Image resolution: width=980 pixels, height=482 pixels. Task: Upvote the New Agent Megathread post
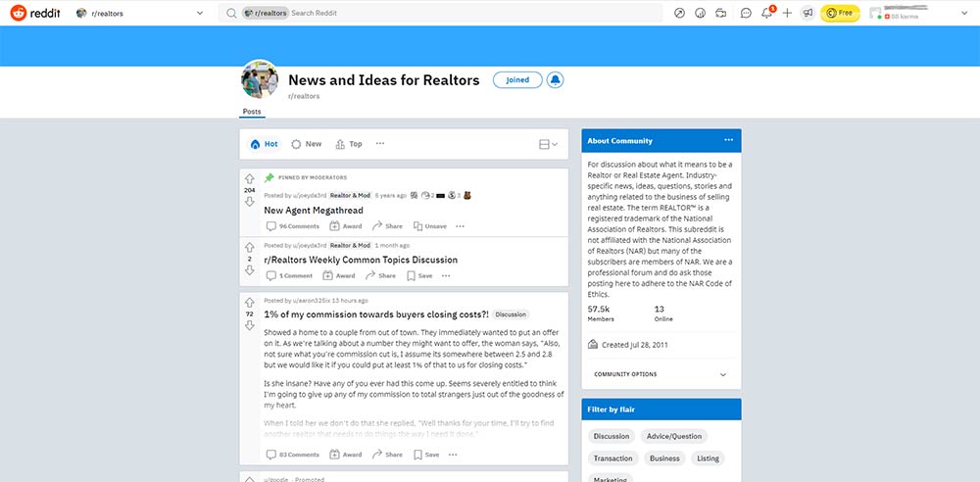(250, 178)
